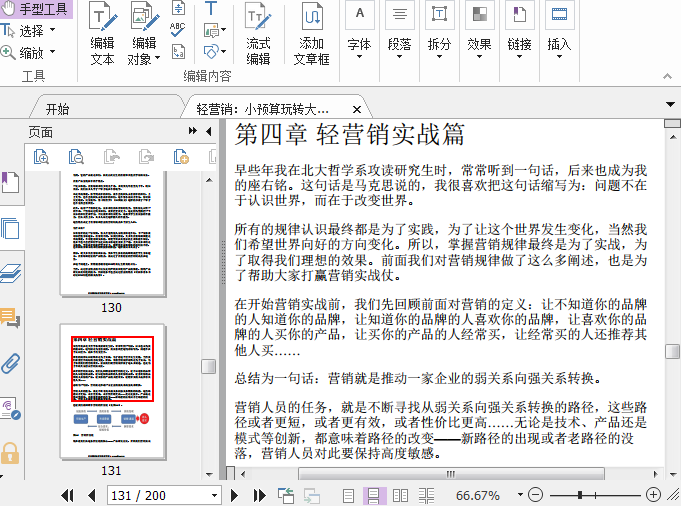This screenshot has height=506, width=681.
Task: Click the enlarge page thumbnails icon
Action: [x=41, y=157]
